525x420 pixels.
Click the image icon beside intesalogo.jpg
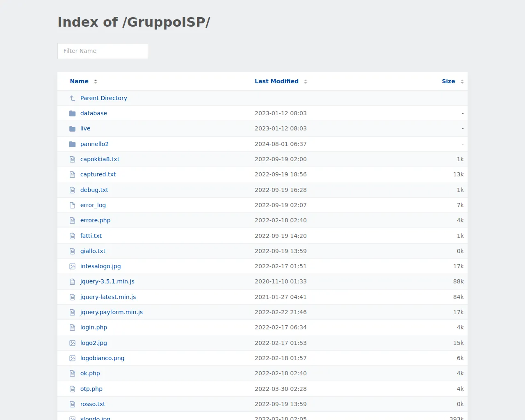[73, 266]
